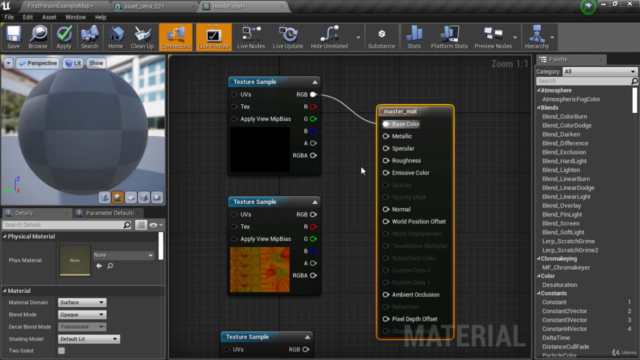The width and height of the screenshot is (640, 360).
Task: Select the sphere preview shape icon
Action: click(x=118, y=198)
